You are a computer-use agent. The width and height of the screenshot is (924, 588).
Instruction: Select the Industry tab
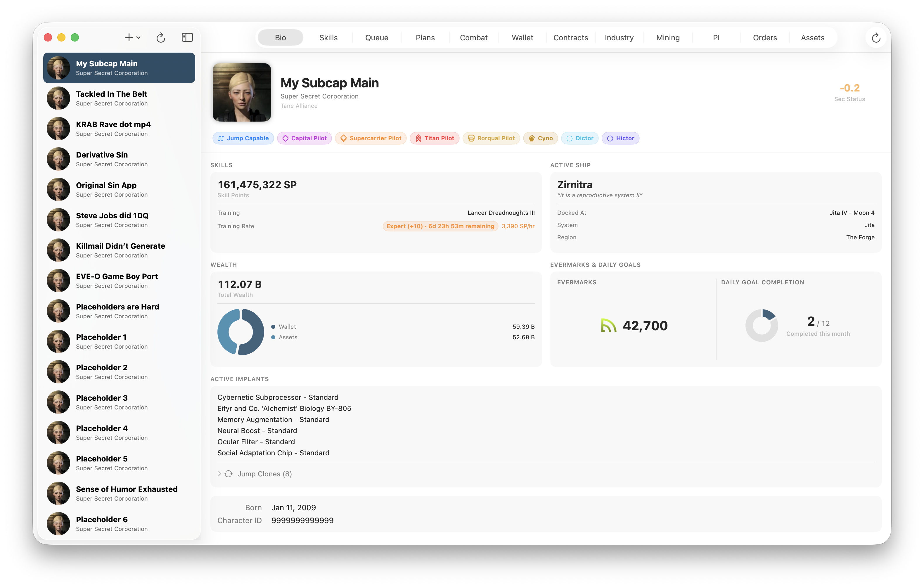pos(619,38)
